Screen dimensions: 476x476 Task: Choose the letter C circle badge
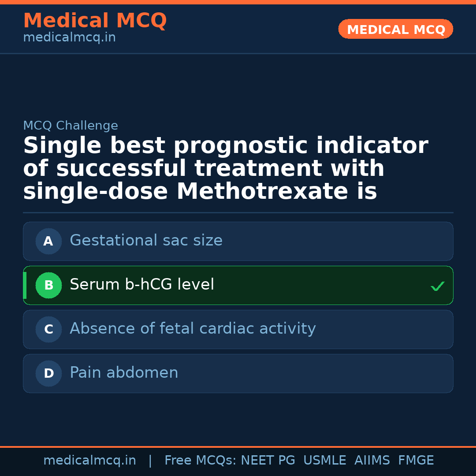click(48, 329)
